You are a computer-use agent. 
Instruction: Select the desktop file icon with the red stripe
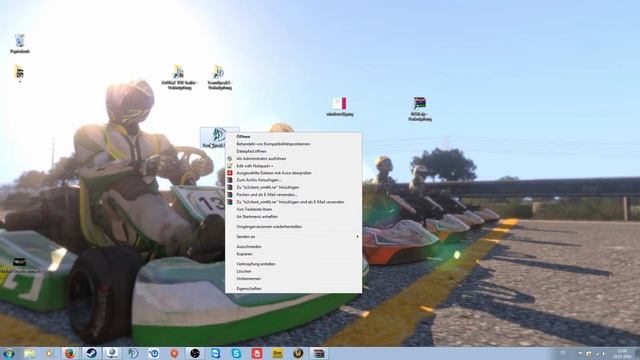tap(340, 107)
